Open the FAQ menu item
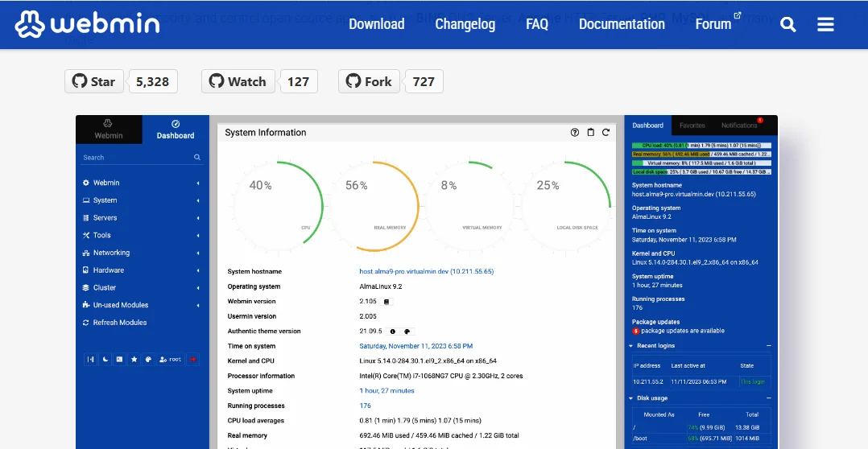Viewport: 868px width, 449px height. pyautogui.click(x=537, y=24)
